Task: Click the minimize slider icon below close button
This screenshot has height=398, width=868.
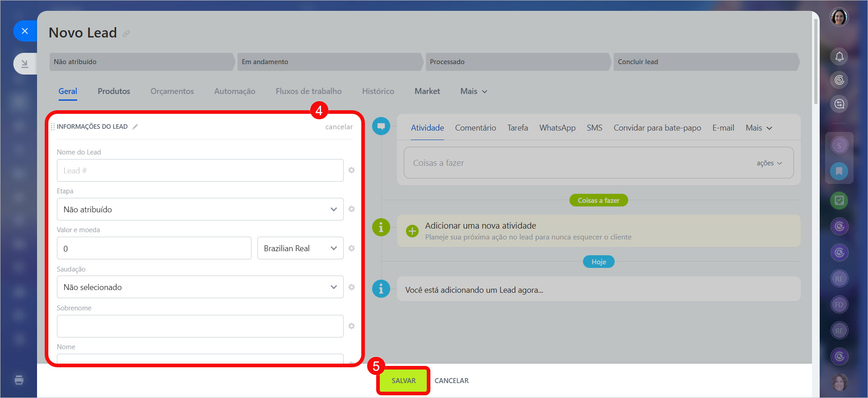Action: [25, 64]
